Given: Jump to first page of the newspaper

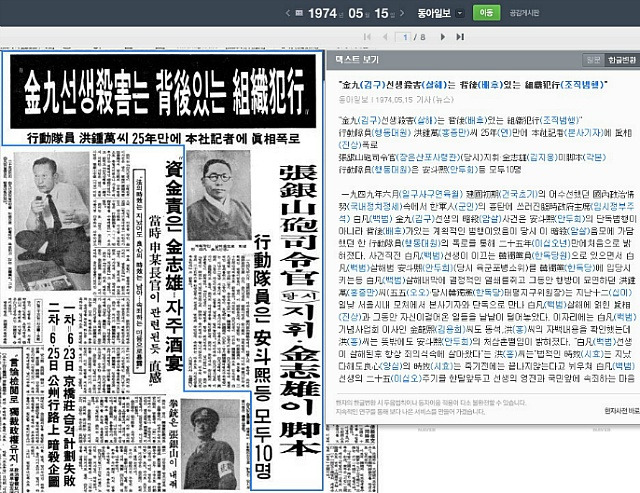Looking at the screenshot, I should pyautogui.click(x=367, y=37).
